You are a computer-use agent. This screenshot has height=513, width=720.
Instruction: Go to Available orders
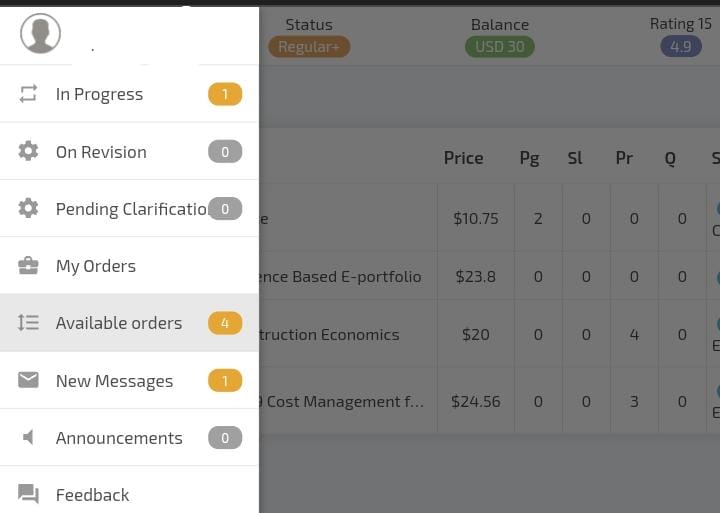129,323
